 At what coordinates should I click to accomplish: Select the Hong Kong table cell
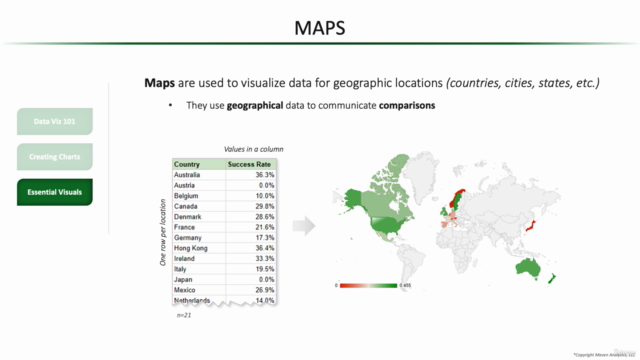199,248
